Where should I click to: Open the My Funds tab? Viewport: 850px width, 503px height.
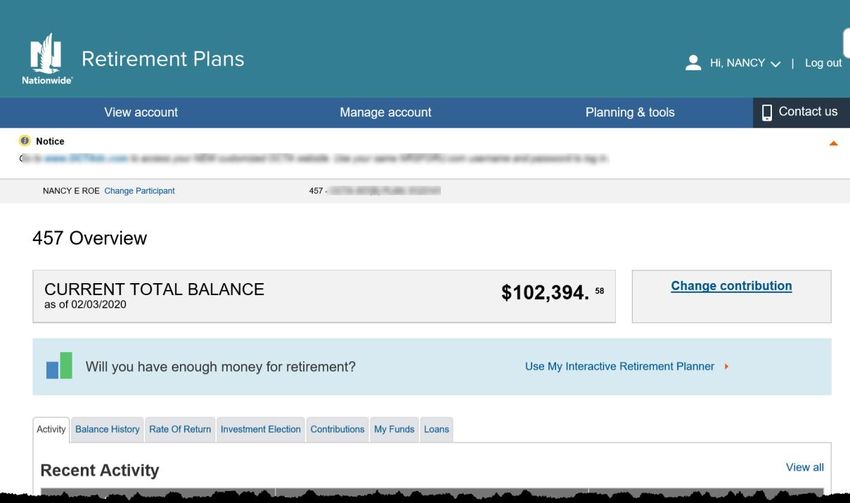pos(394,429)
